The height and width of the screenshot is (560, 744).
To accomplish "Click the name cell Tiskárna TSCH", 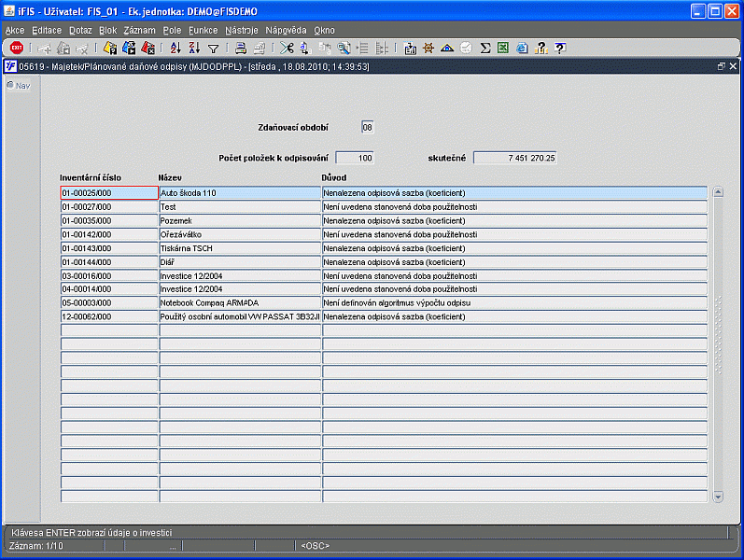I will [x=240, y=248].
